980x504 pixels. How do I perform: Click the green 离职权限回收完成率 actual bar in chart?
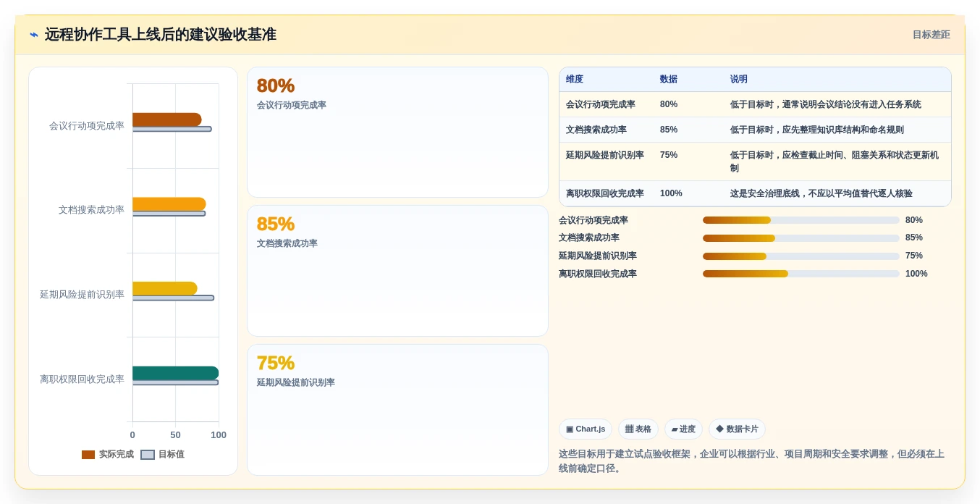pyautogui.click(x=175, y=373)
